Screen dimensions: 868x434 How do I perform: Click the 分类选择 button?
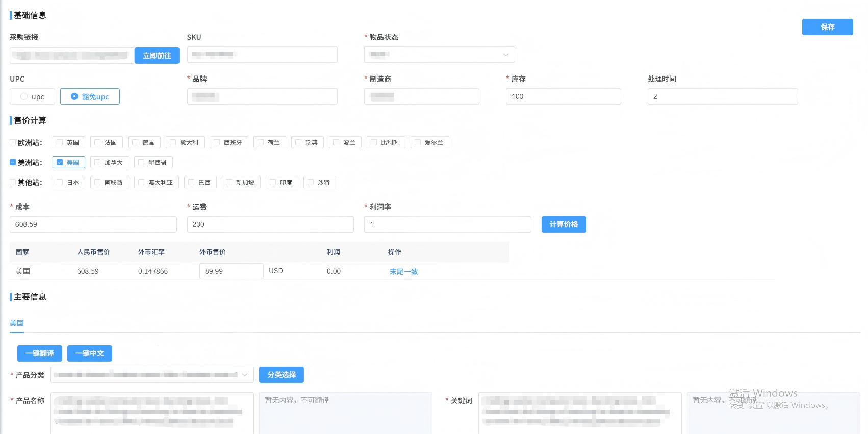tap(282, 375)
